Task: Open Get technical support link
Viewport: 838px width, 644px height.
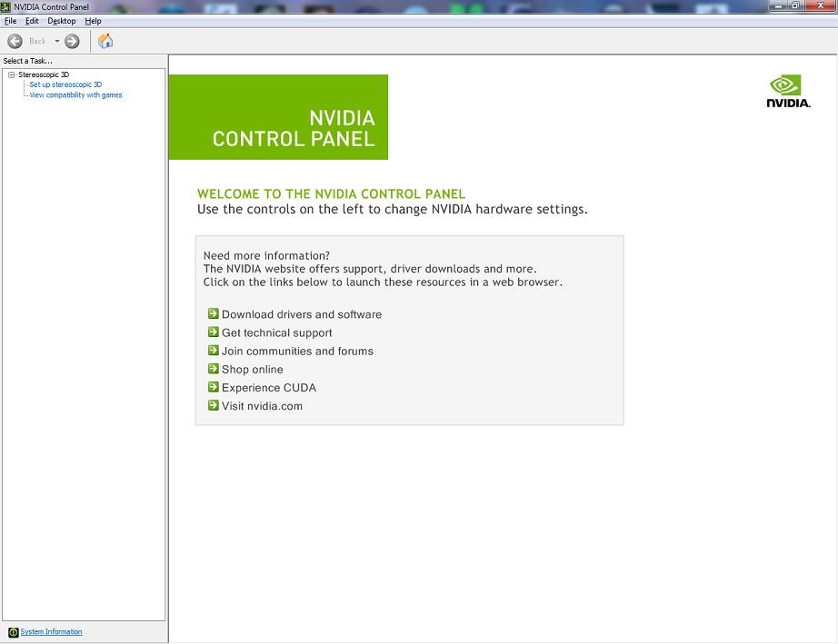Action: click(277, 332)
